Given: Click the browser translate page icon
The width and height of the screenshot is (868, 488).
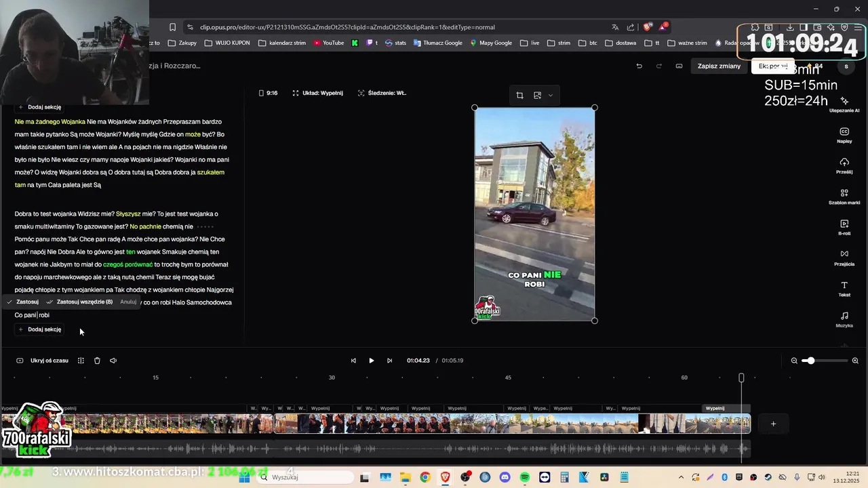Looking at the screenshot, I should (x=615, y=27).
